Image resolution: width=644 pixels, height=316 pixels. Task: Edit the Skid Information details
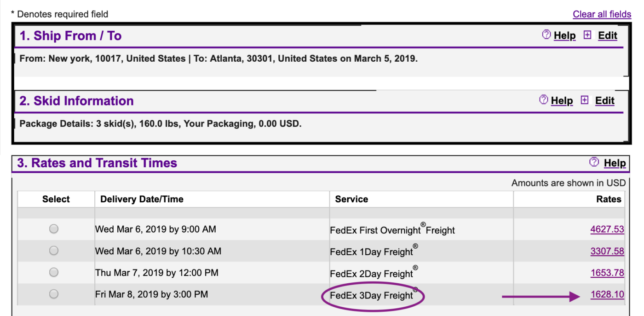tap(604, 100)
